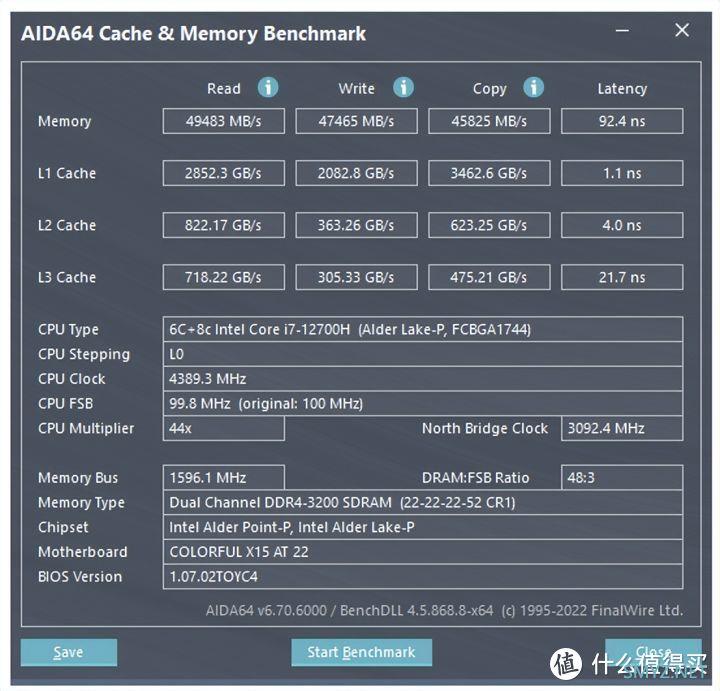The width and height of the screenshot is (720, 691).
Task: Select L1 Cache Latency 1.1 ns
Action: tap(622, 173)
